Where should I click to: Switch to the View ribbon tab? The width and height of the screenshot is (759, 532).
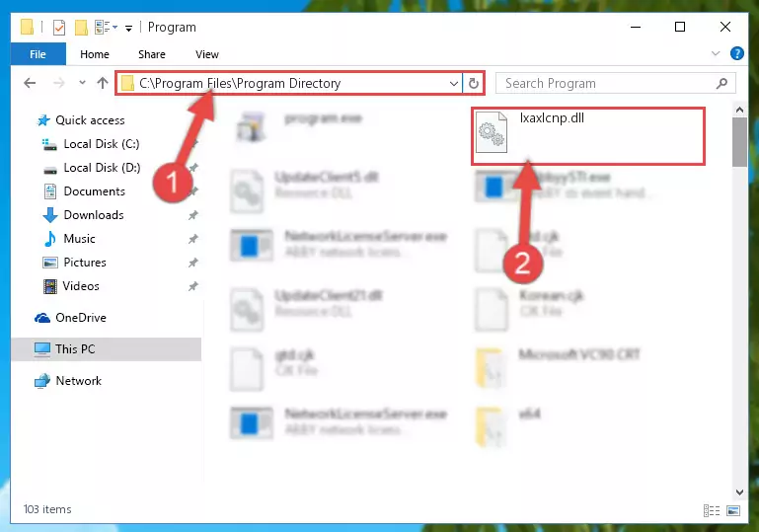tap(207, 54)
